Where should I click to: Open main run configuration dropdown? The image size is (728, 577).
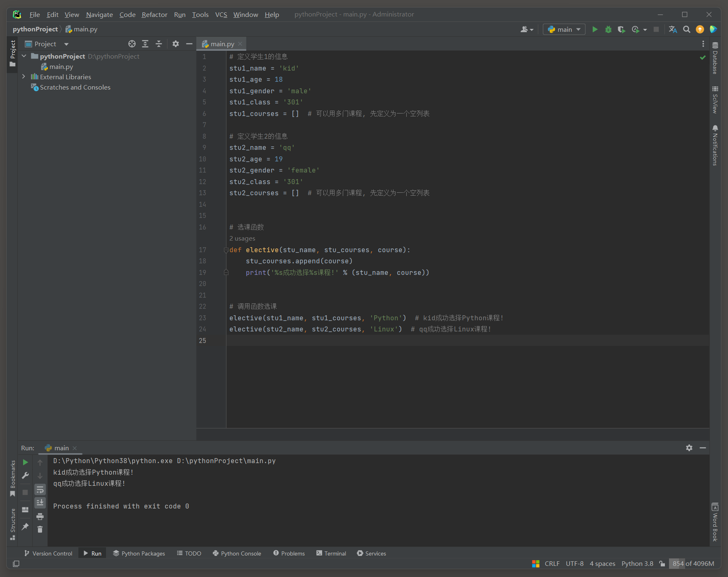564,29
